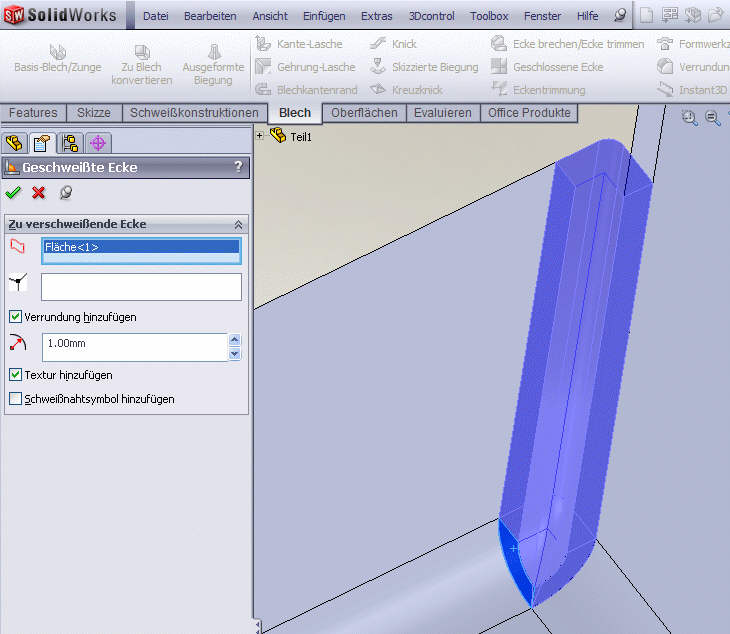Open help for Geschweißte Ecke
Screen dimensions: 730x634
(x=238, y=167)
